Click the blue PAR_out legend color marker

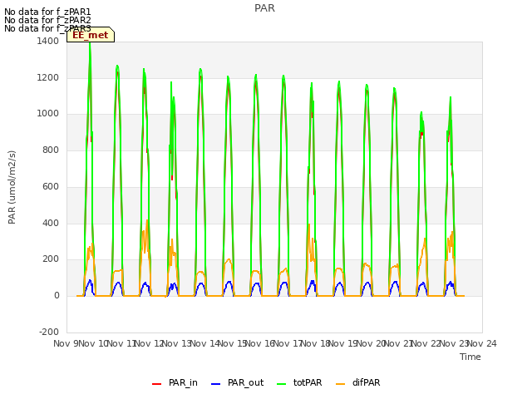[x=215, y=384]
